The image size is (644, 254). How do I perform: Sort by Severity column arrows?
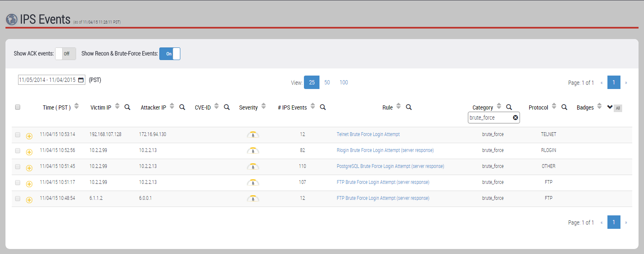263,106
